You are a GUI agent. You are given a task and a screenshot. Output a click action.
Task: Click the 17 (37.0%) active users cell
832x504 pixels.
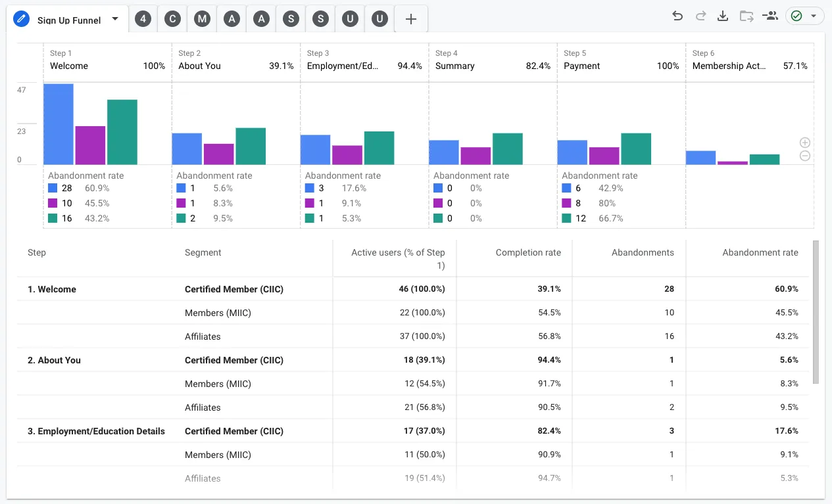tap(425, 431)
